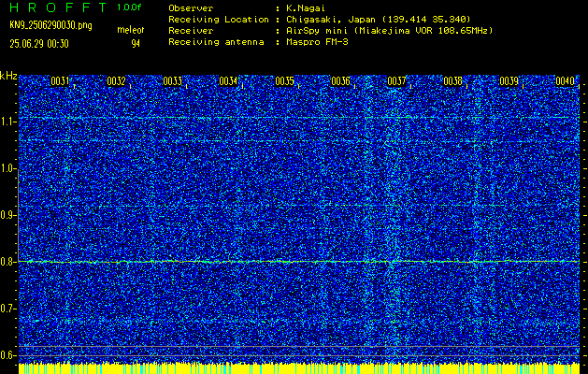The image size is (588, 374).
Task: Click the HROFFT title text
Action: click(58, 7)
